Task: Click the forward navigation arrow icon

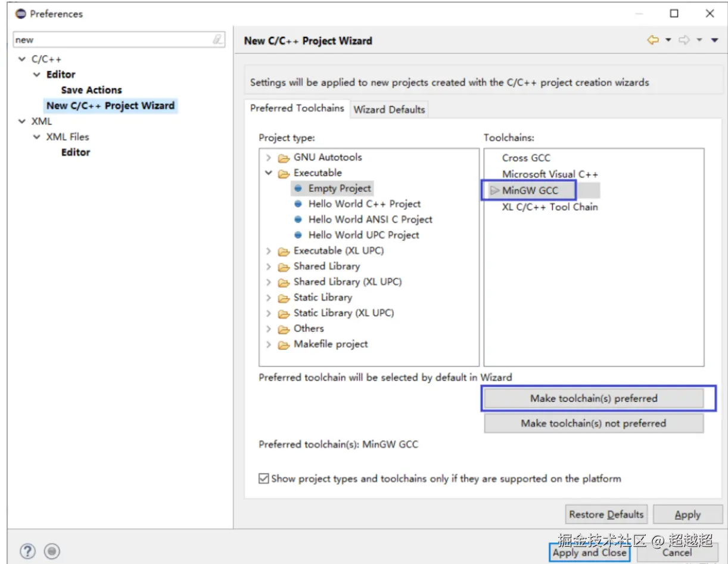Action: pos(685,40)
